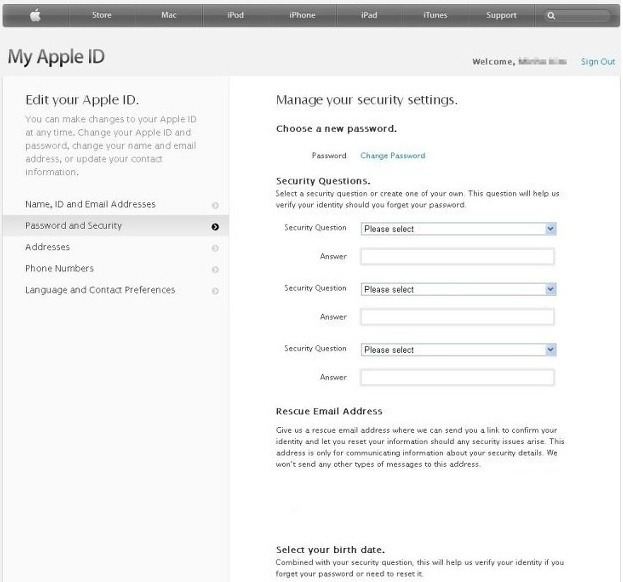The width and height of the screenshot is (623, 582).
Task: Go to Language and Contact Preferences
Action: pyautogui.click(x=115, y=290)
